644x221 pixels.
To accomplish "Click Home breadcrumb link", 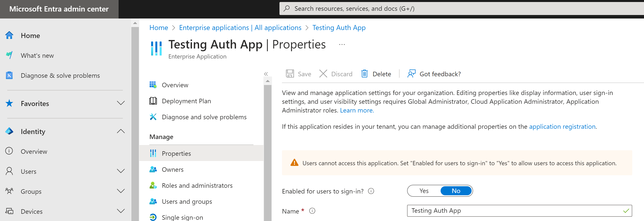I will point(159,27).
